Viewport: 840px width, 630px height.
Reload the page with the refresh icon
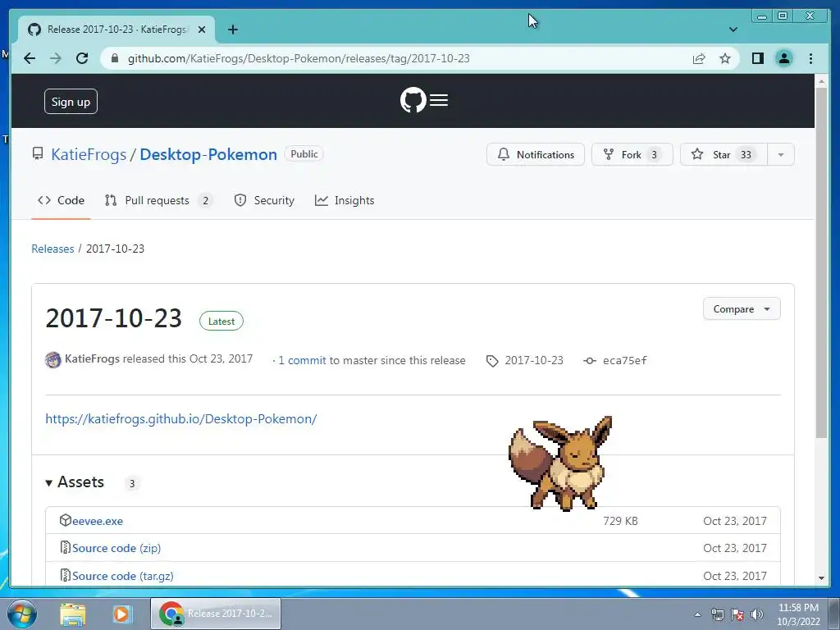point(82,58)
